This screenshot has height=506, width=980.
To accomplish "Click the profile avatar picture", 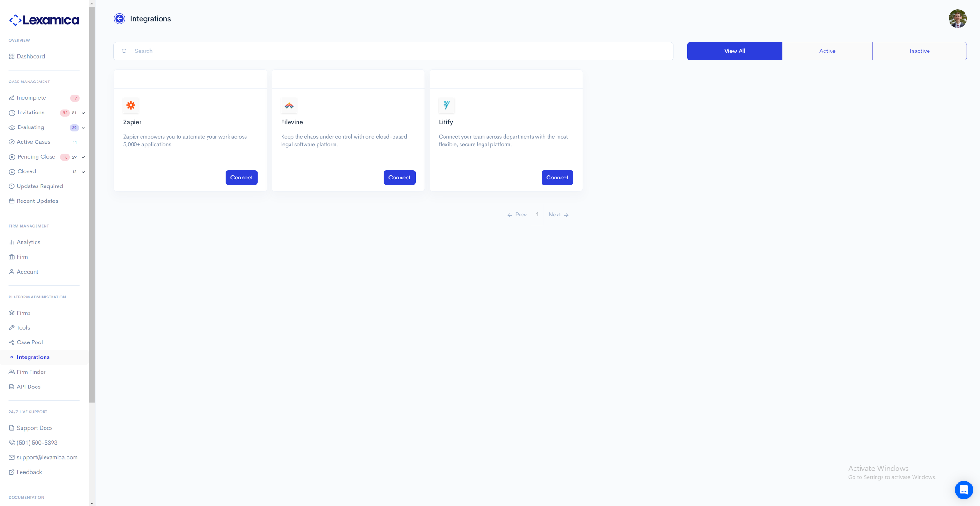I will click(958, 19).
